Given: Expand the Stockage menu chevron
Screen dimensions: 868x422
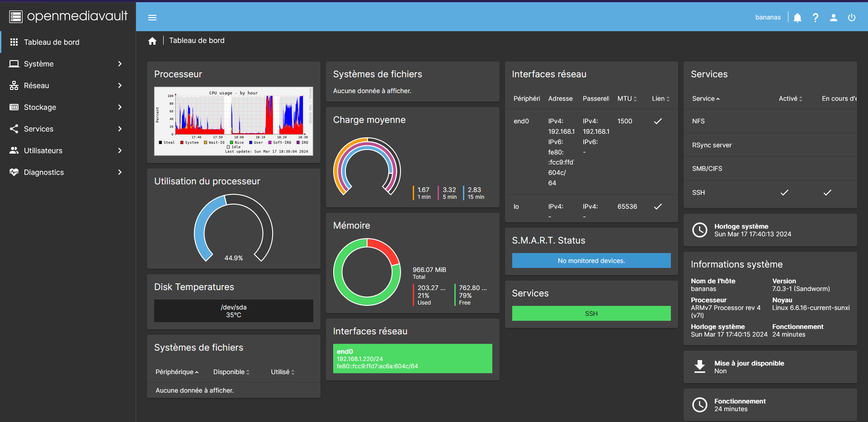Looking at the screenshot, I should tap(119, 107).
